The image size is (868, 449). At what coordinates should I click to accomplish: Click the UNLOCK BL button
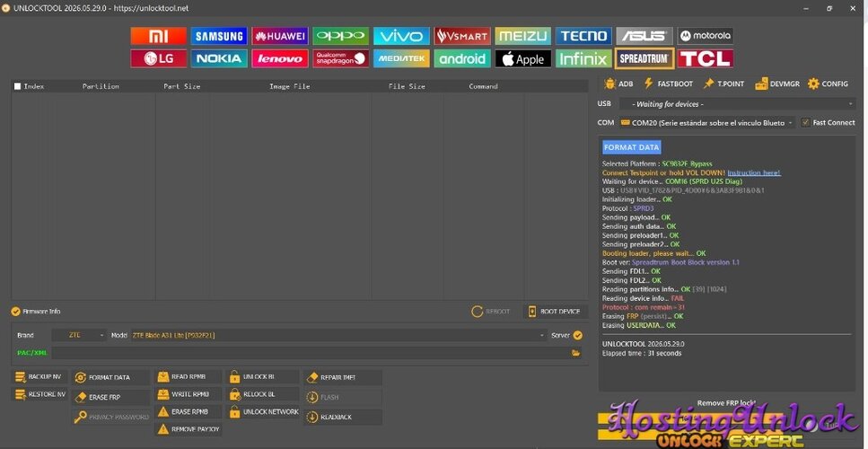(x=263, y=376)
